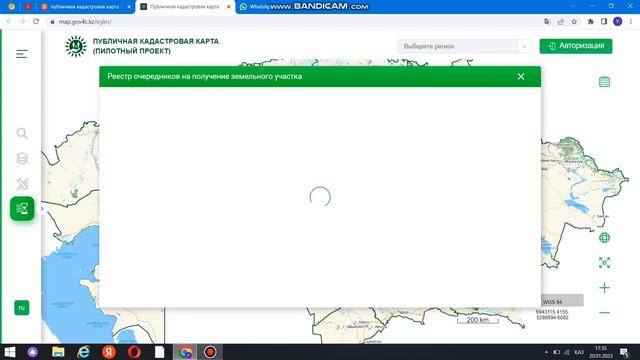
Task: Open the land queue registry sidebar icon
Action: click(22, 209)
